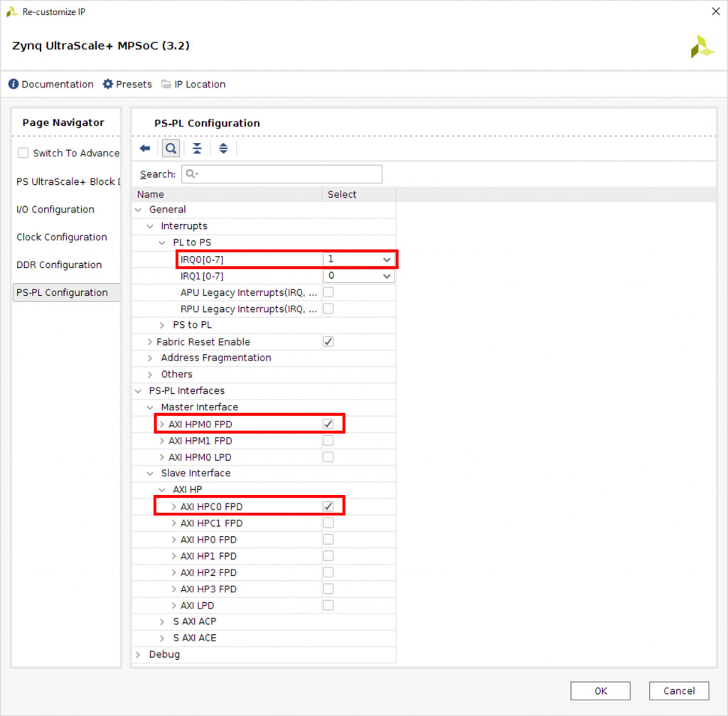Expand Address Fragmentation node

click(150, 358)
